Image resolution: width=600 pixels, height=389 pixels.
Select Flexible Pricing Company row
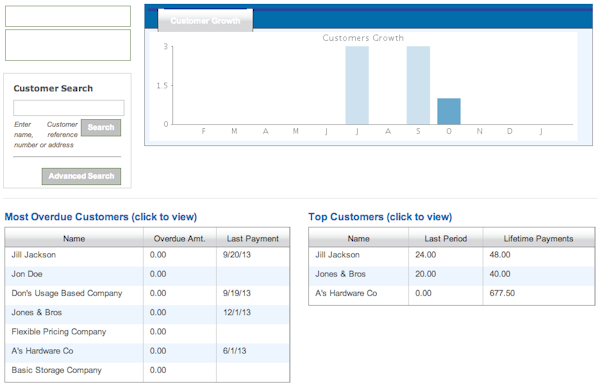click(x=147, y=332)
